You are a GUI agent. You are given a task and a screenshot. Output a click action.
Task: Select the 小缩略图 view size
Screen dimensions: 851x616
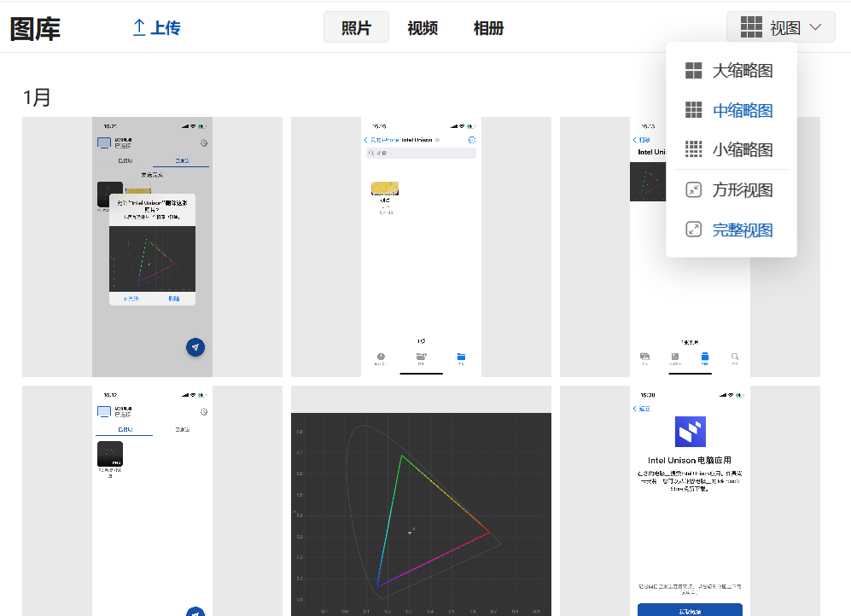click(743, 149)
